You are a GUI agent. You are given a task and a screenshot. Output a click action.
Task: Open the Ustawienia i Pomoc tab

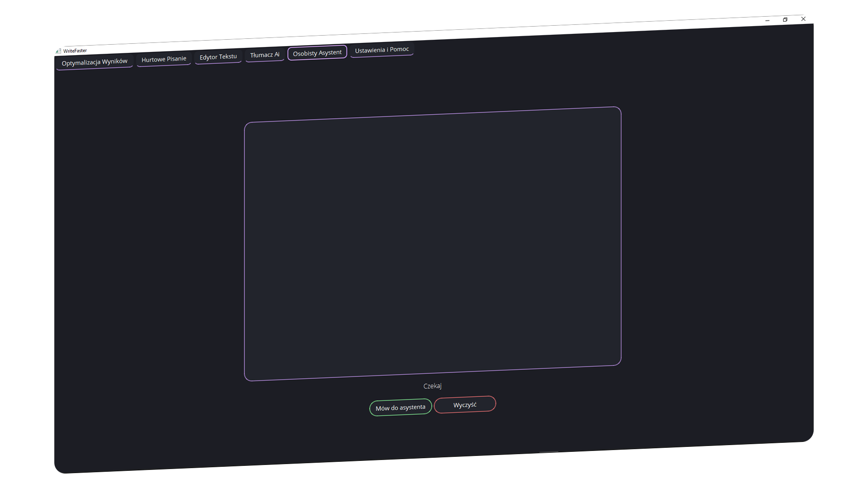(x=382, y=50)
